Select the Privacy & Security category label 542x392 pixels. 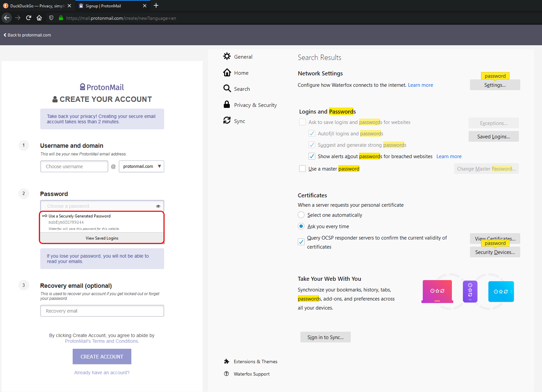tap(256, 105)
